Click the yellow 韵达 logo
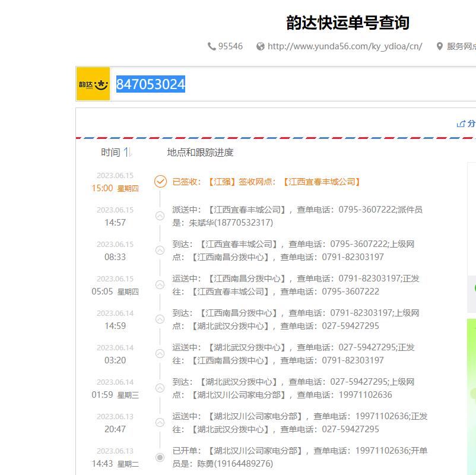Image resolution: width=476 pixels, height=475 pixels. pos(93,84)
